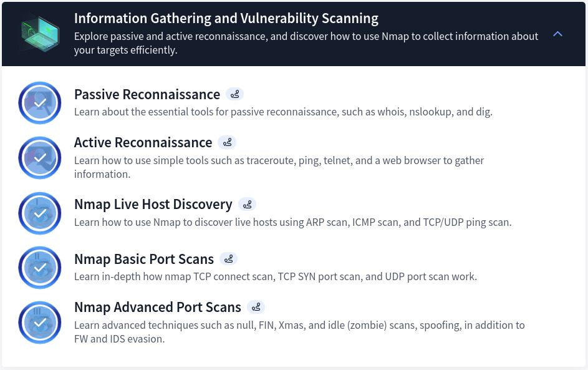Image resolution: width=588 pixels, height=370 pixels.
Task: Open the Nmap Advanced Port Scans title
Action: (158, 307)
